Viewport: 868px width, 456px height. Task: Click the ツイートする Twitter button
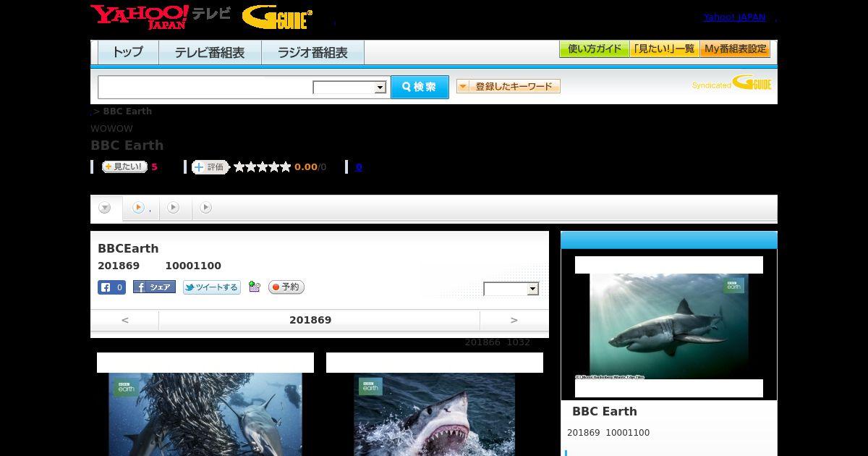(x=211, y=287)
